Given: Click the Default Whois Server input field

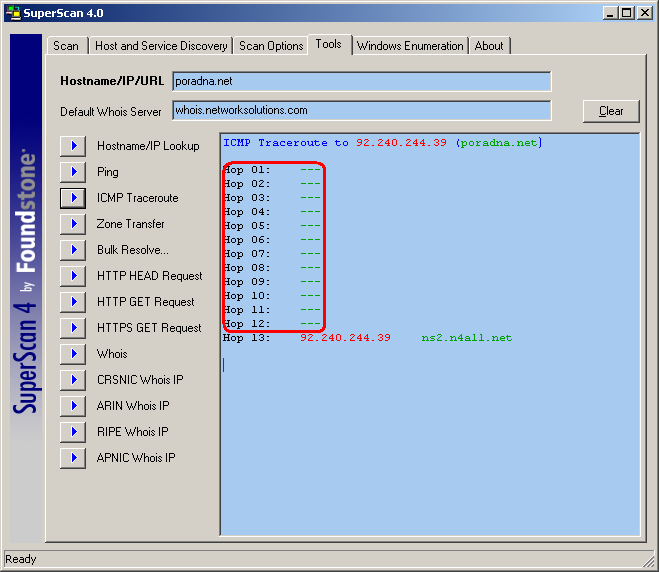Looking at the screenshot, I should [x=361, y=111].
